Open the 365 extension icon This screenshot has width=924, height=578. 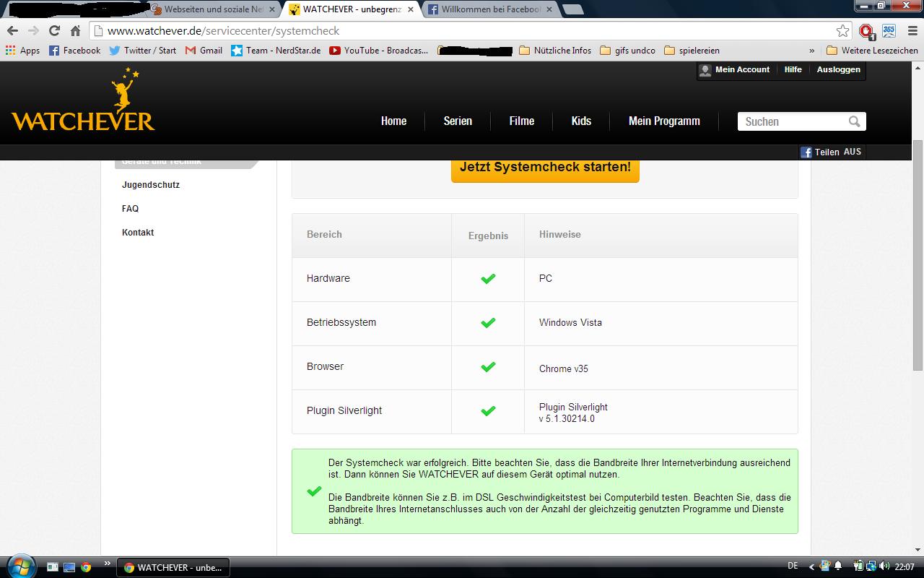pos(889,30)
